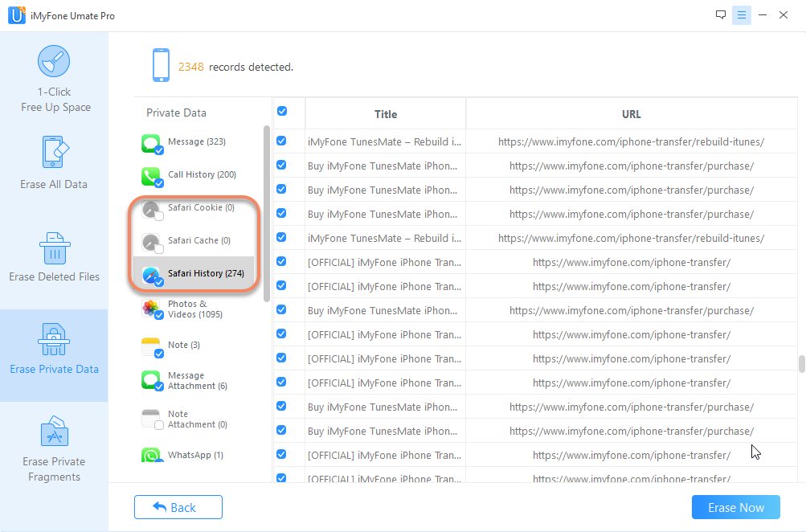Click the Call History phone icon
The width and height of the screenshot is (806, 532).
click(152, 177)
